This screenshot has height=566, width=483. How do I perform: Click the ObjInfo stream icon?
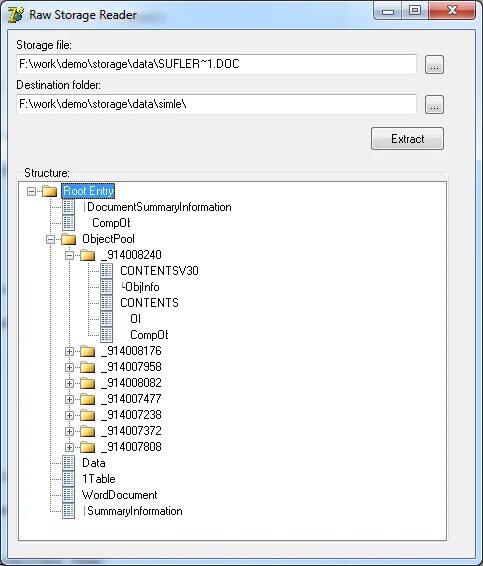click(x=106, y=287)
